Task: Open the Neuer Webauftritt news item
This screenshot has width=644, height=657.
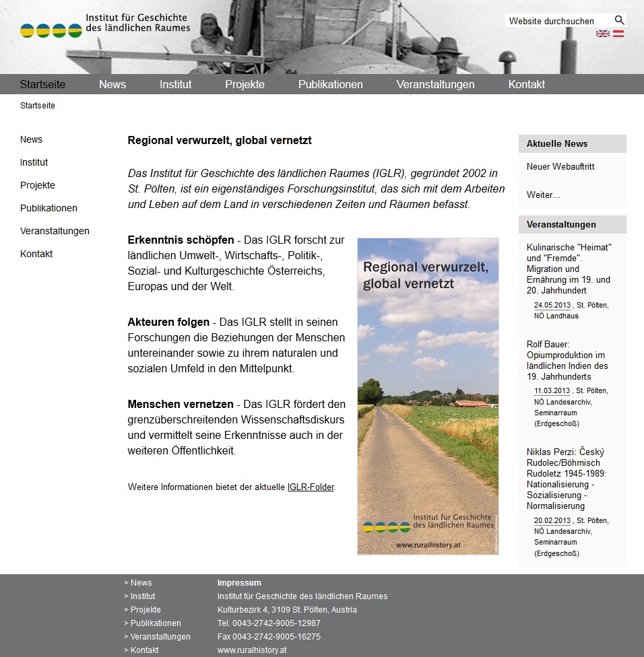Action: tap(560, 166)
